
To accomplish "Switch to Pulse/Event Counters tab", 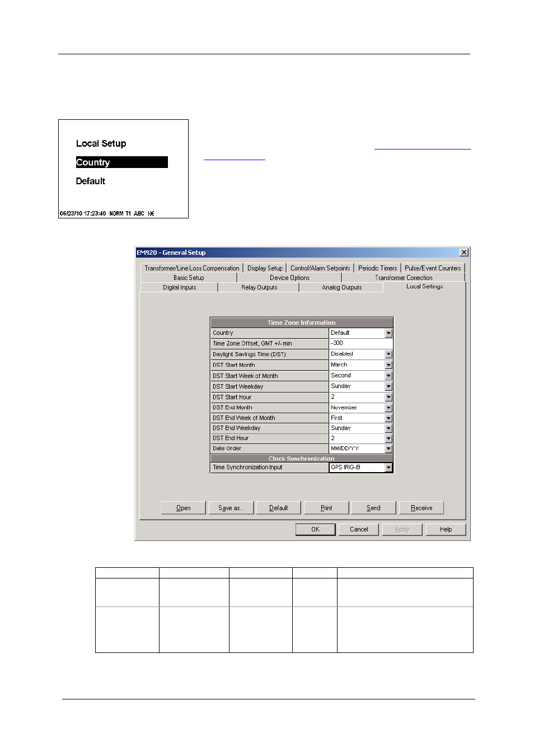I will tap(433, 268).
